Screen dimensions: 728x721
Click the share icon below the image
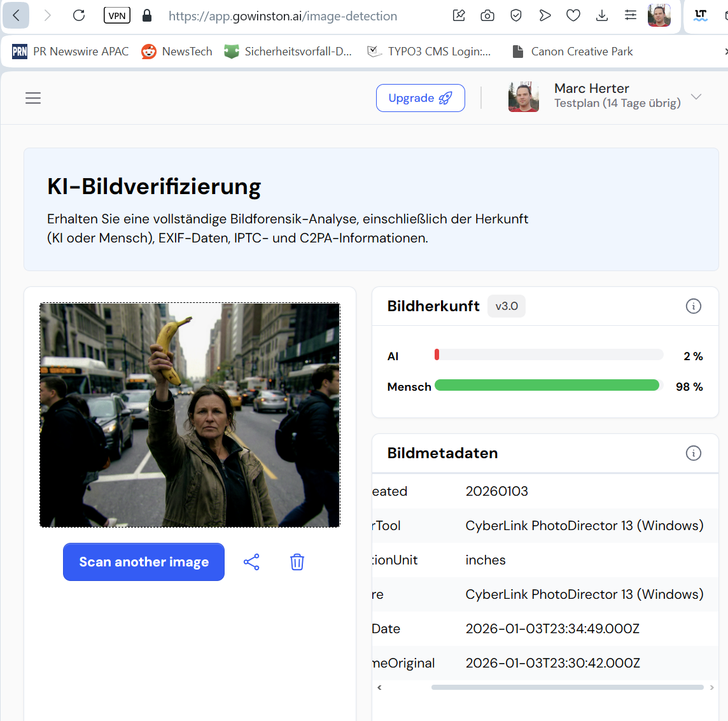[x=251, y=562]
